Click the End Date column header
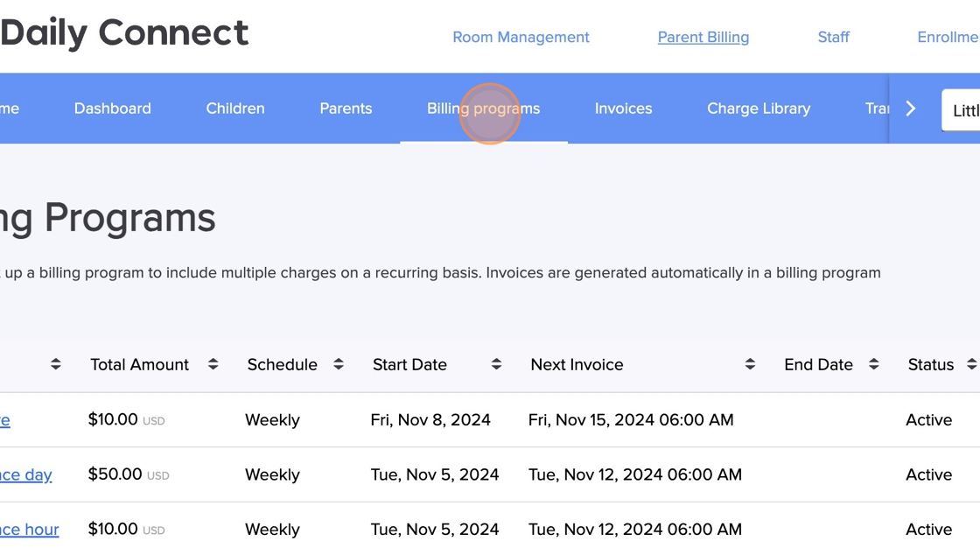 818,365
